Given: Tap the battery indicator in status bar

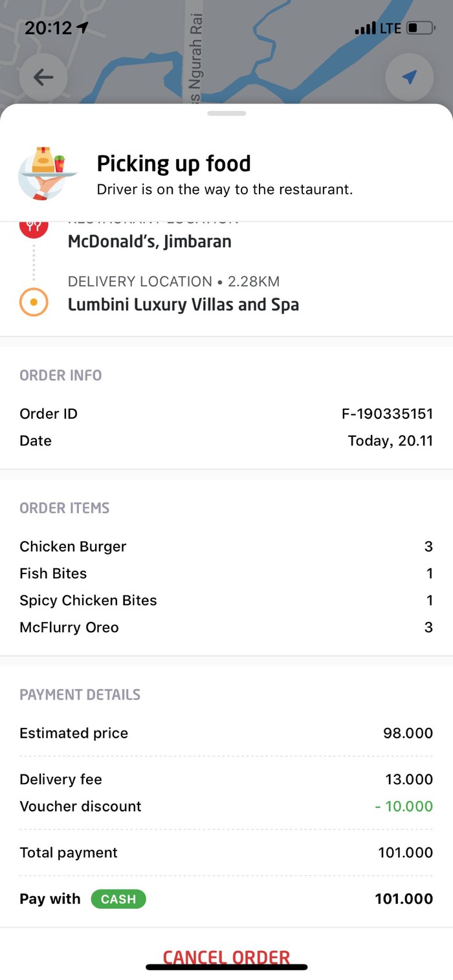Looking at the screenshot, I should (x=420, y=28).
